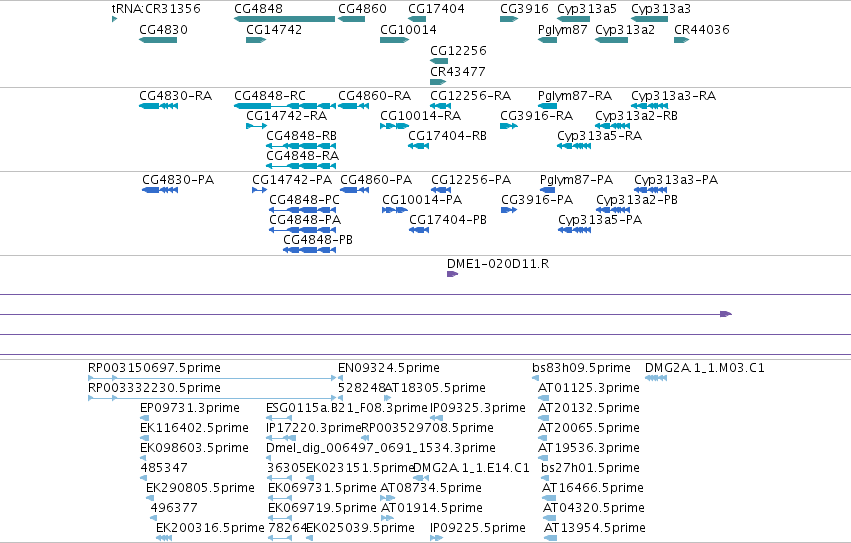Select the Cyp313a3-PA protein label
Viewport: 851px width, 543px height.
tap(676, 180)
